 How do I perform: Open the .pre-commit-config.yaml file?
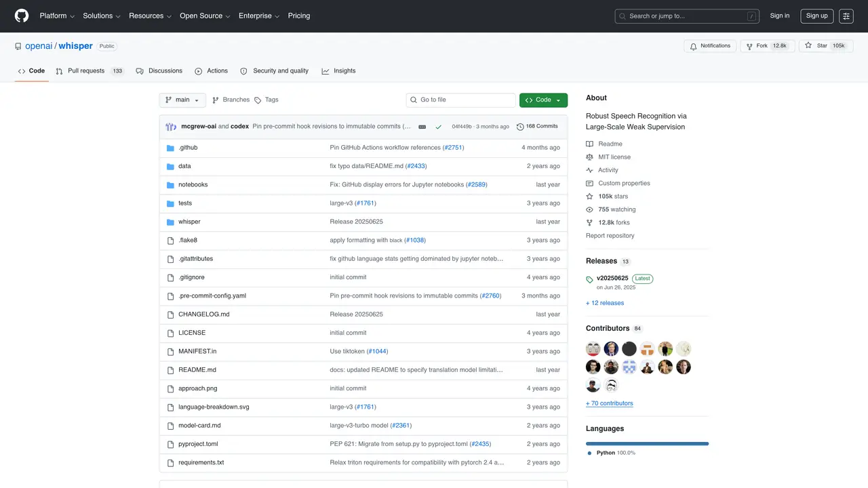212,296
